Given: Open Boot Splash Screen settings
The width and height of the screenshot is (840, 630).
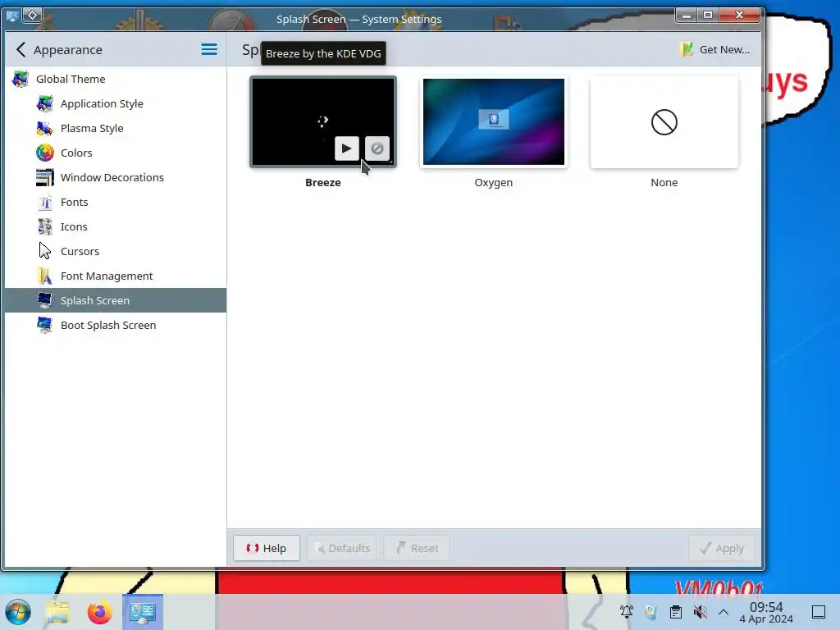Looking at the screenshot, I should tap(116, 325).
